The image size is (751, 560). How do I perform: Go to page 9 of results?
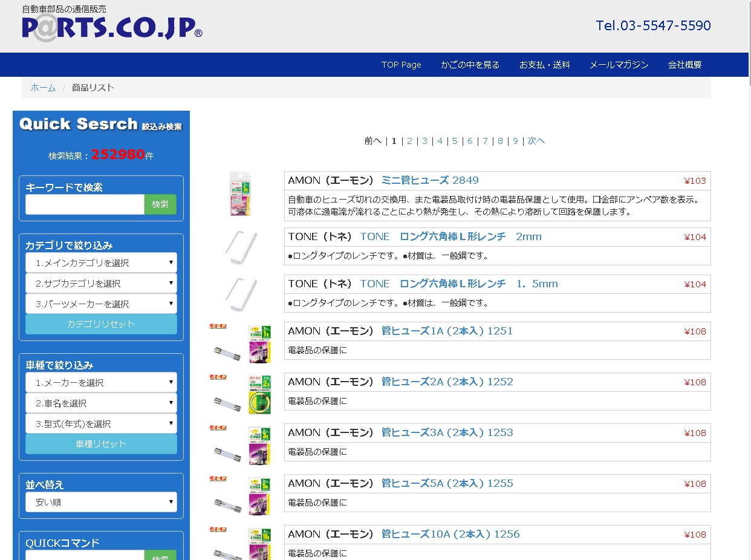[515, 141]
